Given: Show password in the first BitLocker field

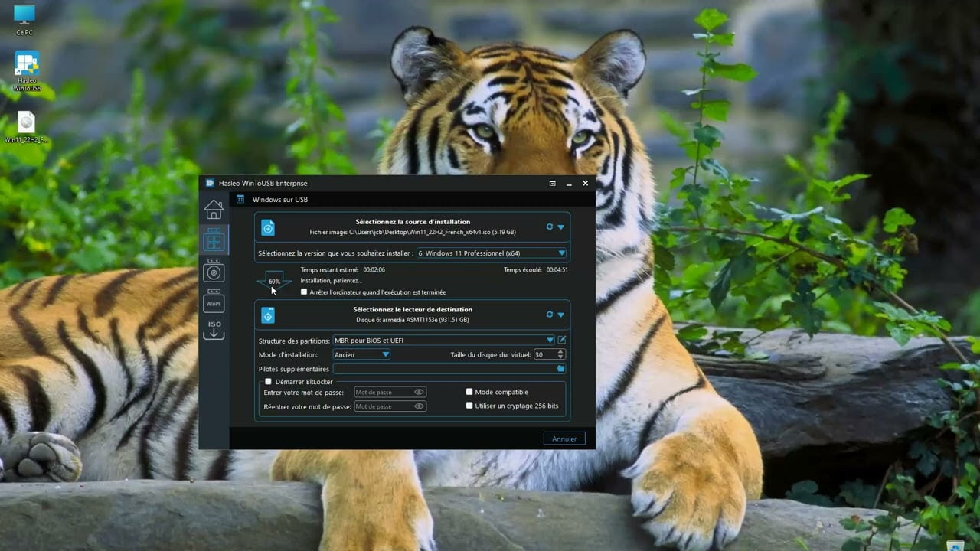Looking at the screenshot, I should (419, 392).
